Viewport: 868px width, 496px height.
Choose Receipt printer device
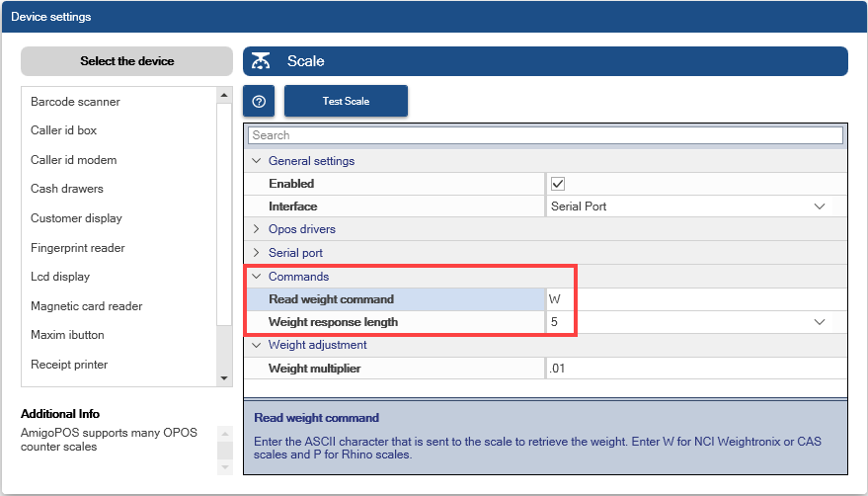click(x=68, y=365)
